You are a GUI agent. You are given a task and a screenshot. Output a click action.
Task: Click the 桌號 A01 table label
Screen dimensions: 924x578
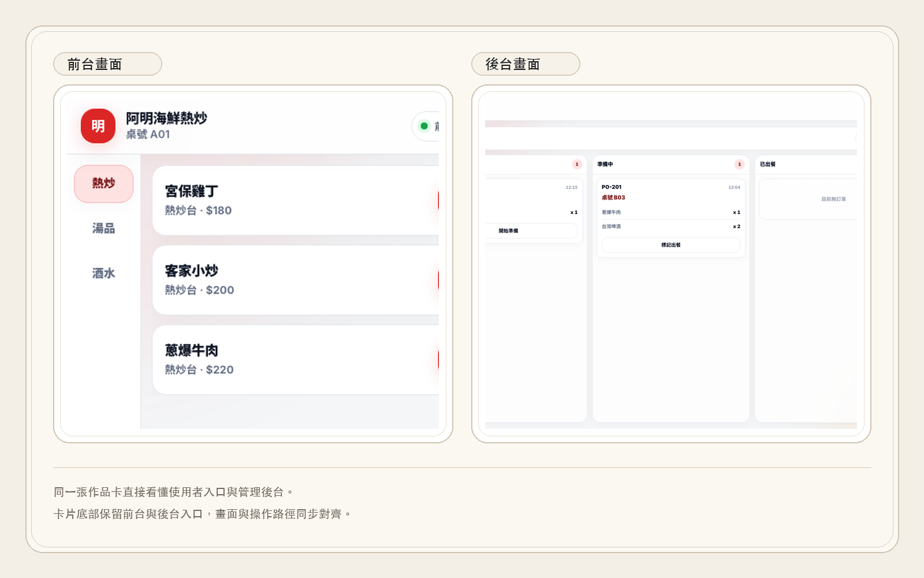tap(148, 134)
